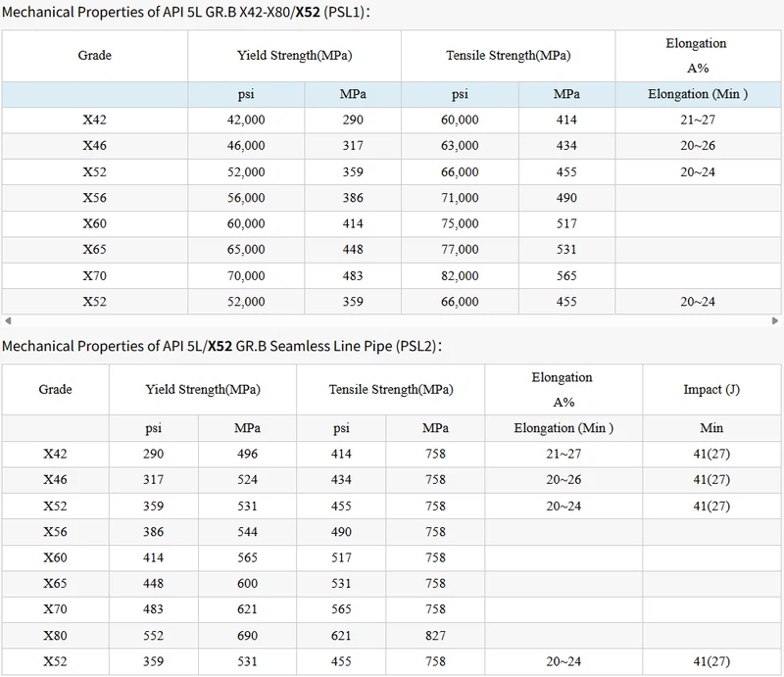Click the horizontal scrollbar track below the first table
Screen dimensions: 784x677
(x=392, y=317)
